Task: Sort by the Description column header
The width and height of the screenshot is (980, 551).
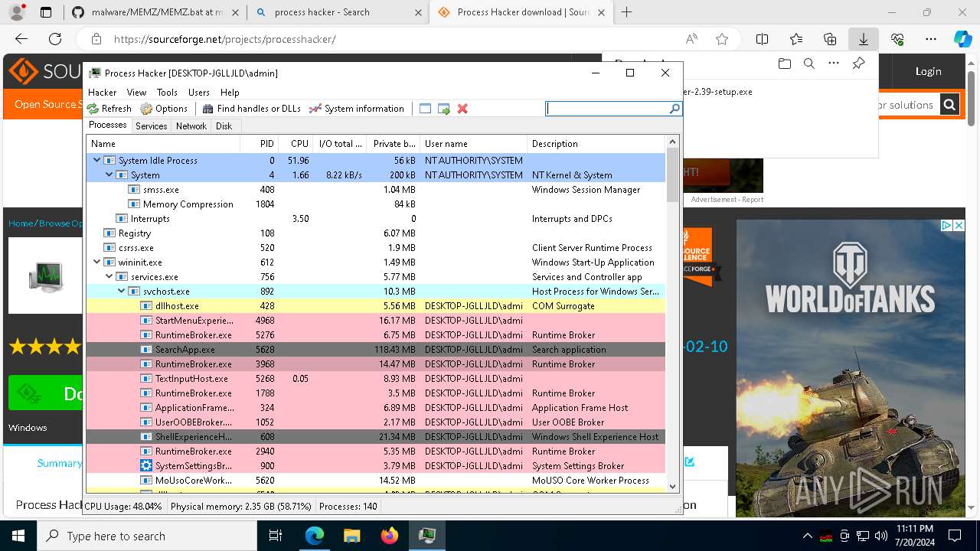Action: 596,144
